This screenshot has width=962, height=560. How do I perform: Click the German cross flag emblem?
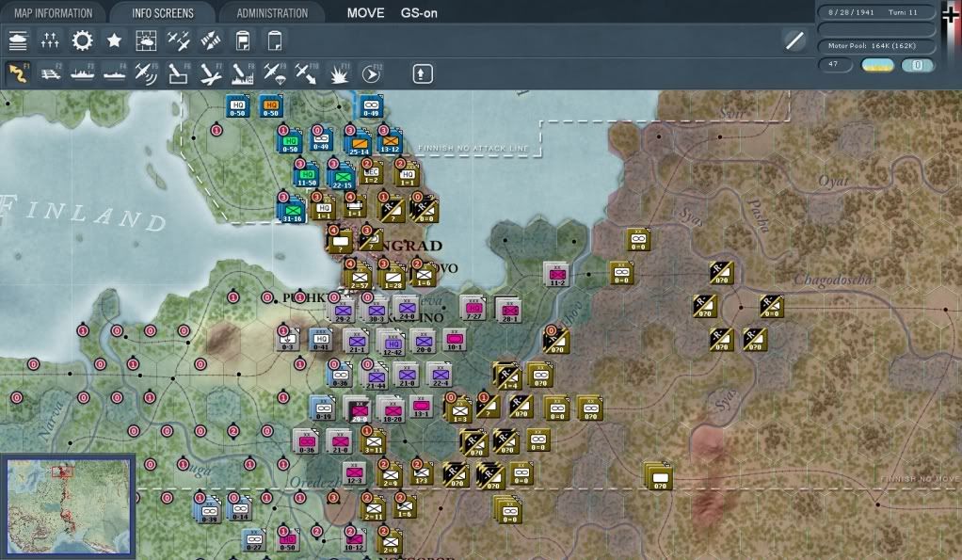[x=951, y=15]
